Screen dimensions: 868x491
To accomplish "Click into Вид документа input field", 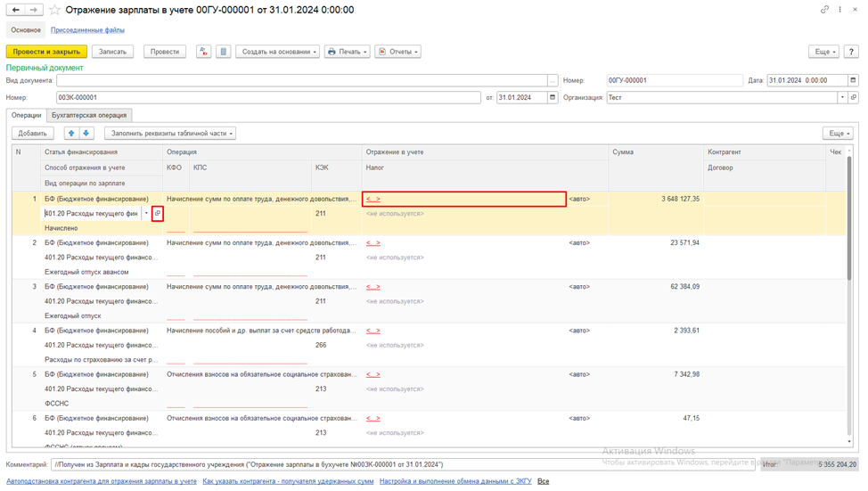I will point(302,81).
